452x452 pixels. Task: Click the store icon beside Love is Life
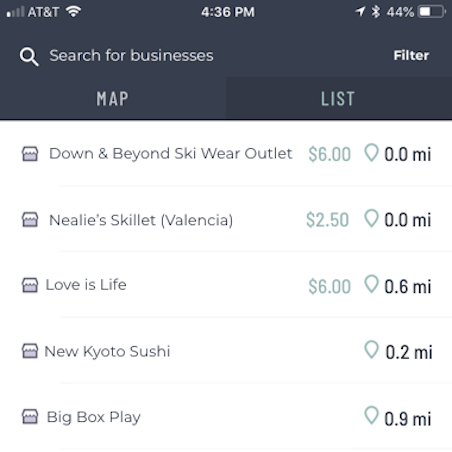30,285
